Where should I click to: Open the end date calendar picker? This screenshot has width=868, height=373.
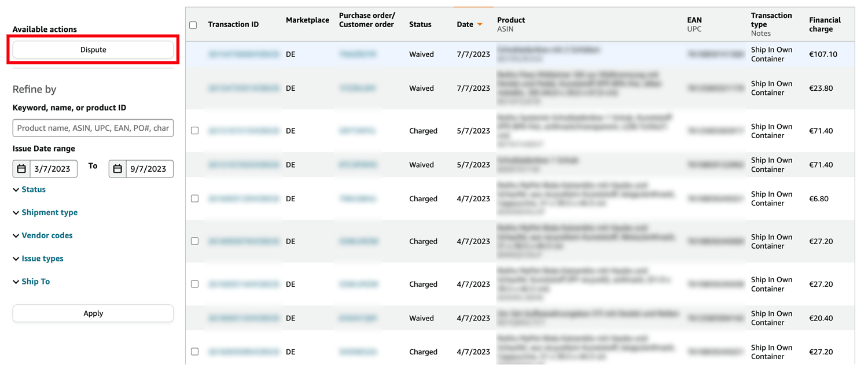click(118, 169)
